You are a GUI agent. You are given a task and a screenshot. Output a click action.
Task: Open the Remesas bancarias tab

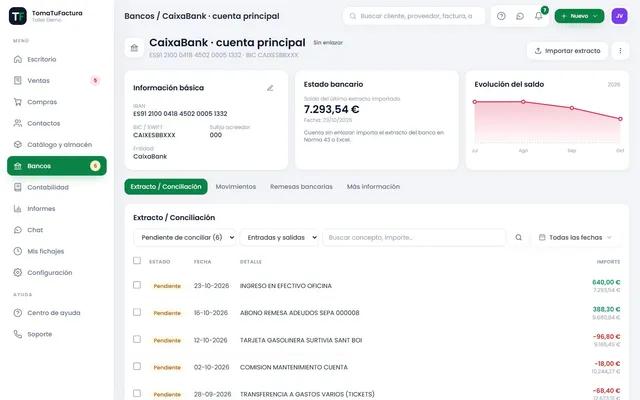pos(301,187)
